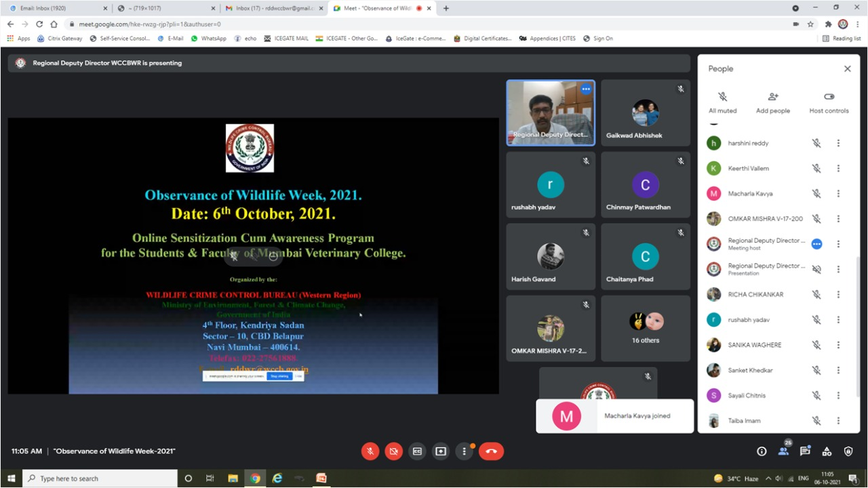This screenshot has height=488, width=868.
Task: Show everyone via the people count icon
Action: (x=783, y=451)
